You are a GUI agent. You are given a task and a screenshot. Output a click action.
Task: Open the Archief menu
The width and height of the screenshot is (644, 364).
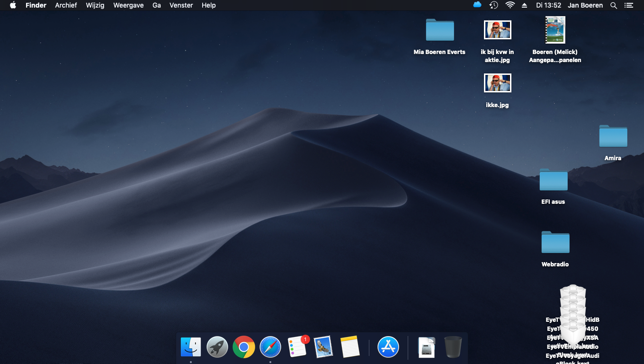(66, 5)
